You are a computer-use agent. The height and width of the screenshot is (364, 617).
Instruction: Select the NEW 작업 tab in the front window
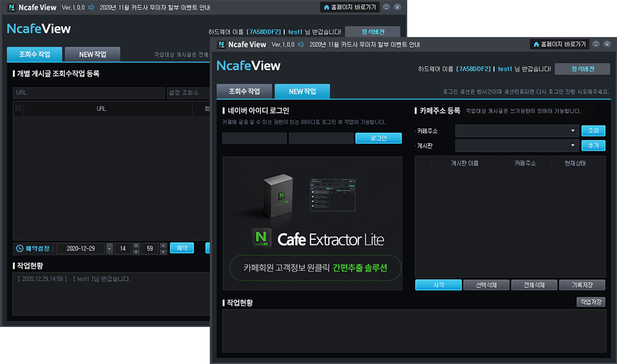(302, 91)
